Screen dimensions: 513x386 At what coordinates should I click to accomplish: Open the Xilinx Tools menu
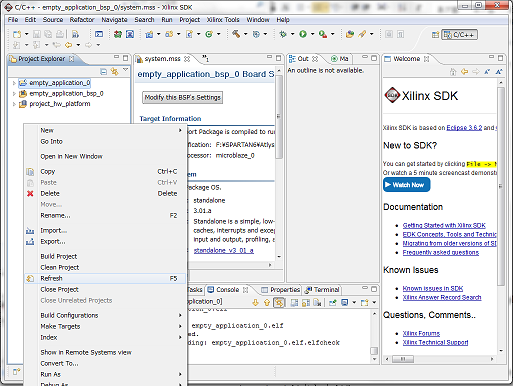pyautogui.click(x=223, y=20)
